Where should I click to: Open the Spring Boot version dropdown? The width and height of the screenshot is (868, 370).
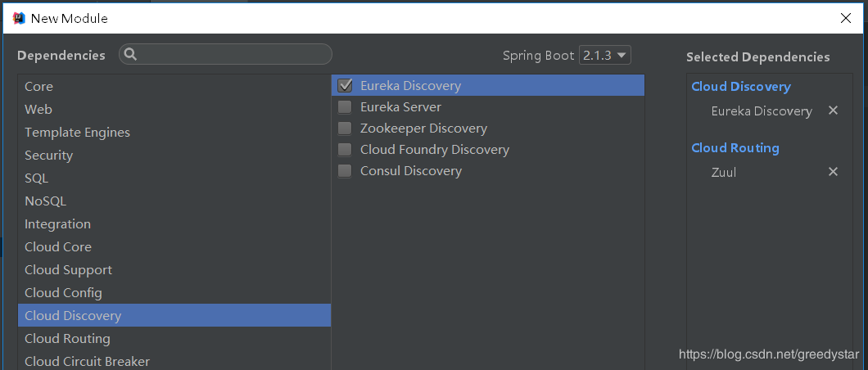pos(604,56)
